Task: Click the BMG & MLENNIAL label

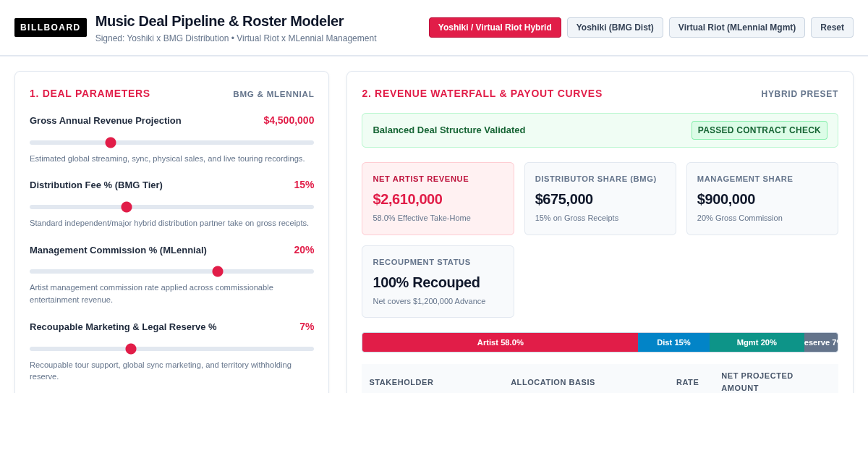Action: 273,94
